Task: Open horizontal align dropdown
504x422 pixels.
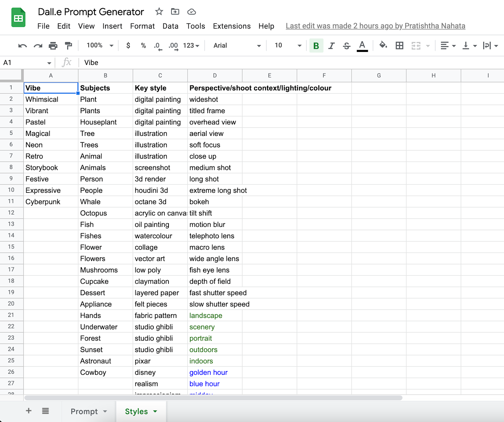Action: pyautogui.click(x=448, y=46)
